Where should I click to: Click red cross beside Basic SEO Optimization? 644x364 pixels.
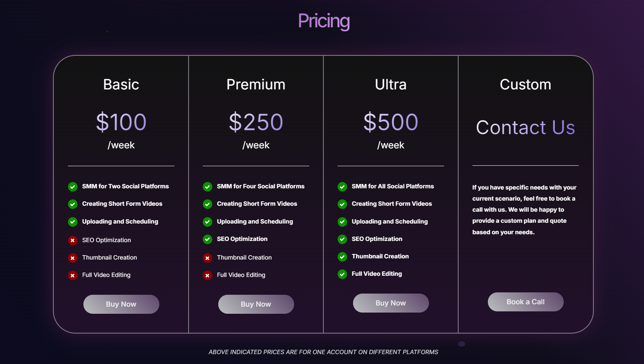(73, 241)
